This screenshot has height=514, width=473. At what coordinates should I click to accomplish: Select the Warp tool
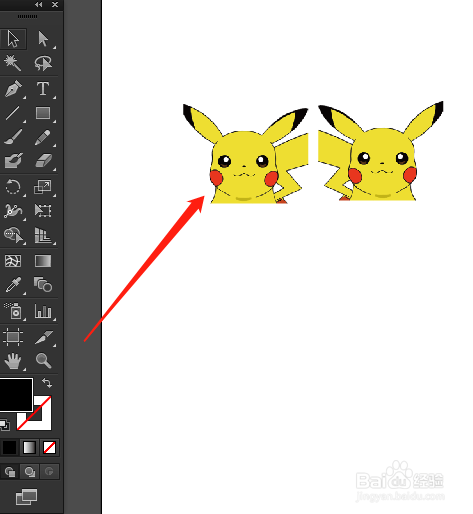(x=13, y=211)
